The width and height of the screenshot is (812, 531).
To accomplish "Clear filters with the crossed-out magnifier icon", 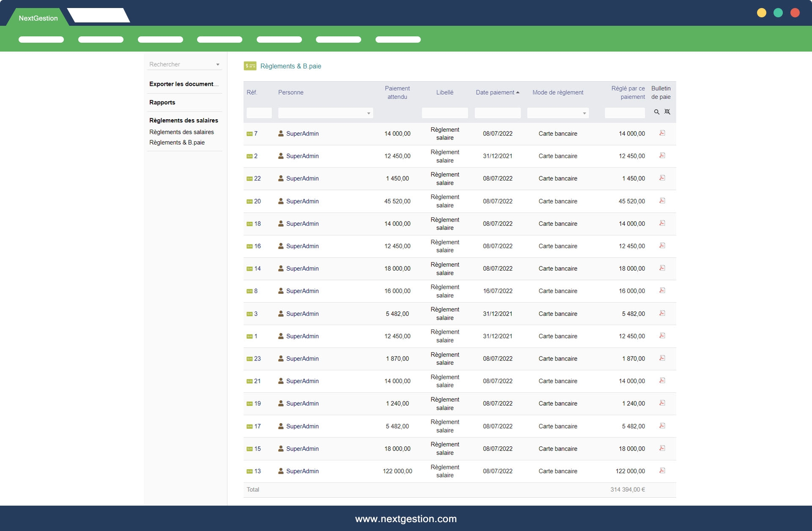I will point(667,112).
